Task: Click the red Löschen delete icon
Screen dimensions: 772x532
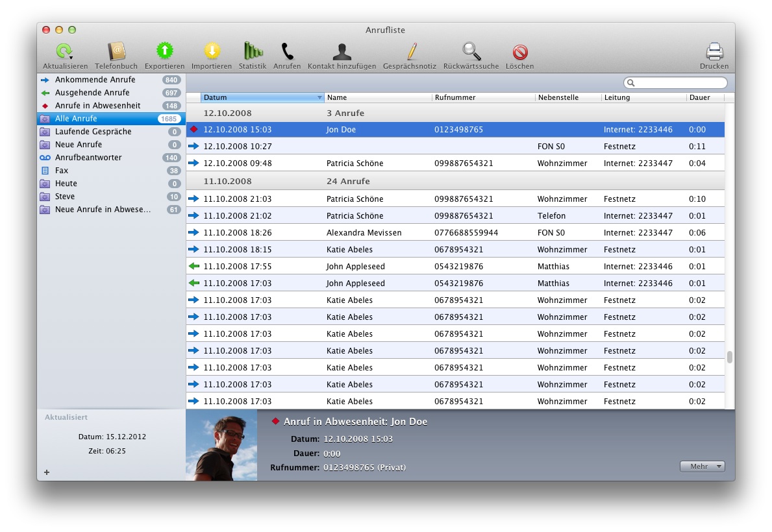Action: [519, 52]
